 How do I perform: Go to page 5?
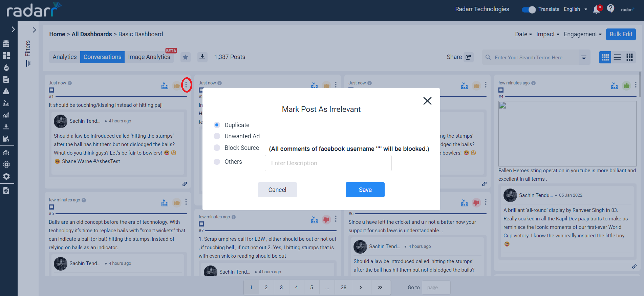[x=312, y=287]
